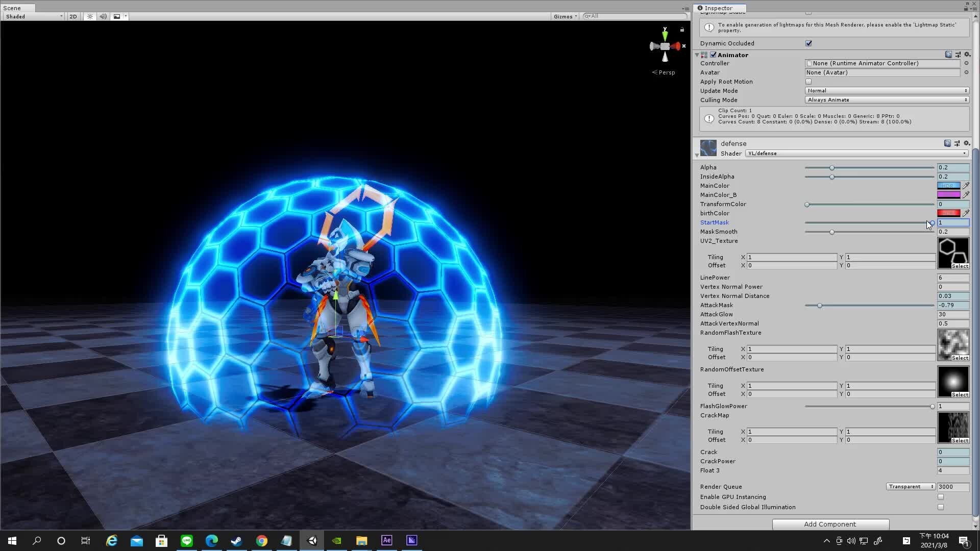The image size is (980, 551).
Task: Open the MainColor_B color swatch picker
Action: [949, 195]
